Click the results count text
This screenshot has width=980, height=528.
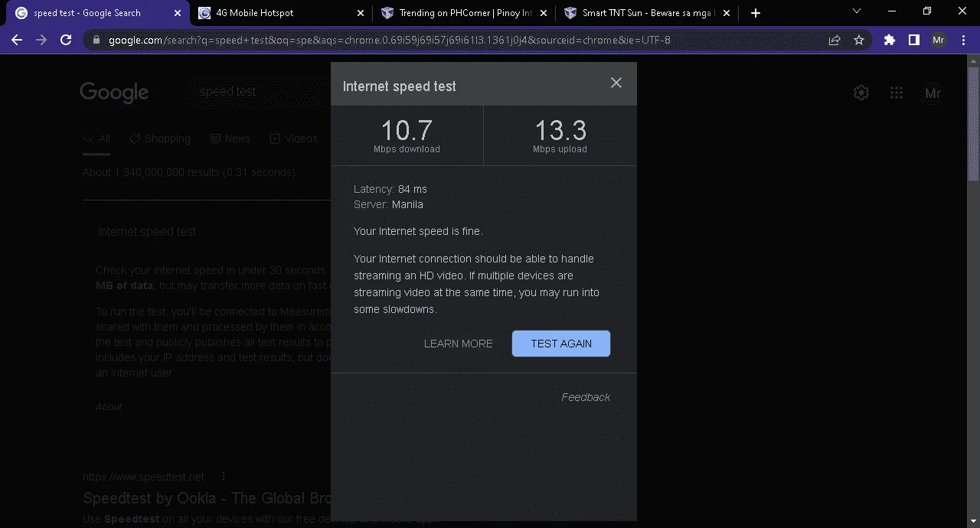coord(189,172)
